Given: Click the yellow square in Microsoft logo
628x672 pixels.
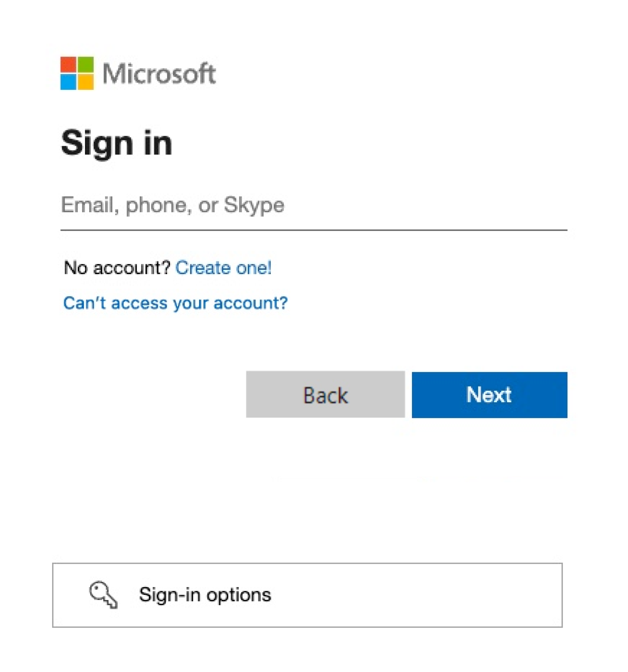Looking at the screenshot, I should click(x=85, y=82).
